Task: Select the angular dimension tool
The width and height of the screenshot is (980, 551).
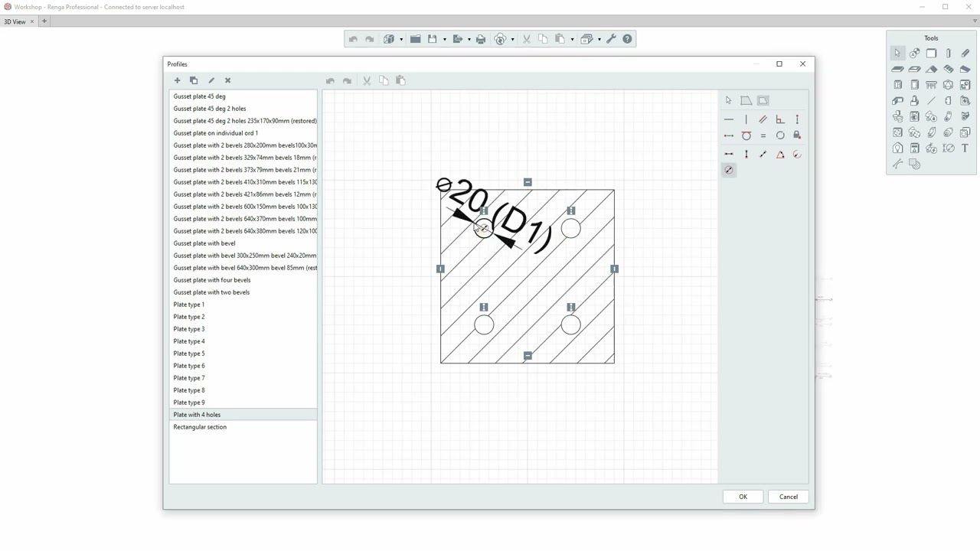Action: coord(780,155)
